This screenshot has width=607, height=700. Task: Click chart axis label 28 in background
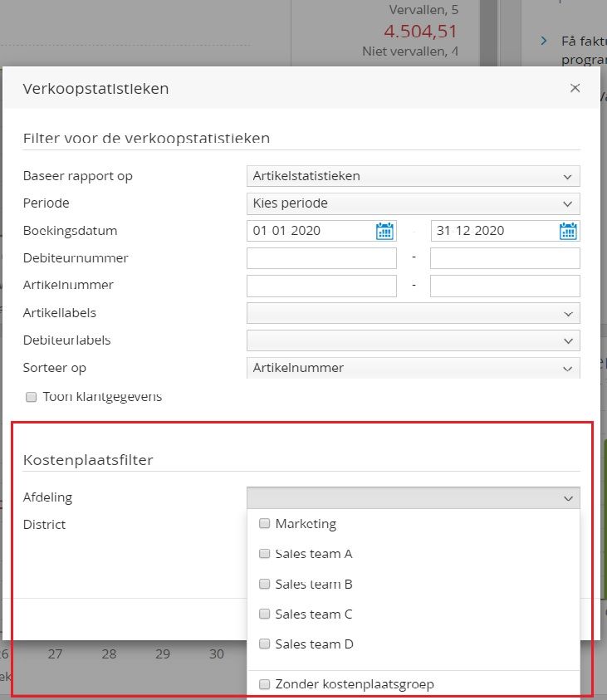click(x=109, y=654)
